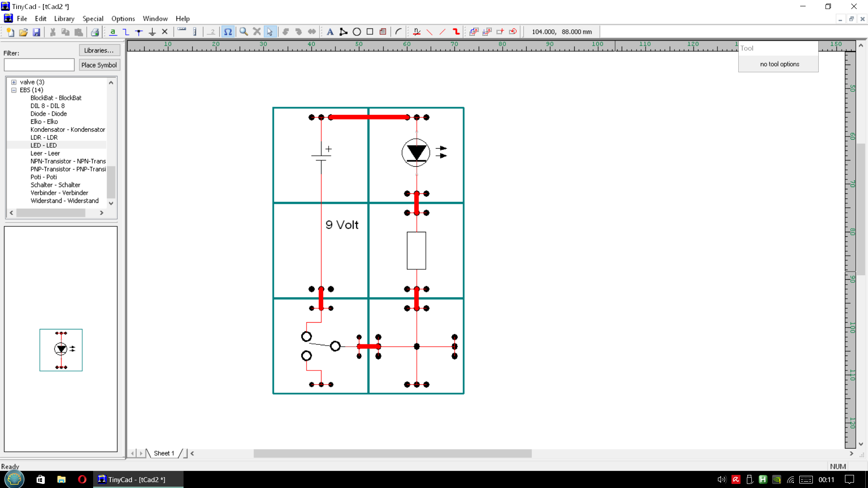868x488 pixels.
Task: Open the Edit menu
Action: pos(41,19)
